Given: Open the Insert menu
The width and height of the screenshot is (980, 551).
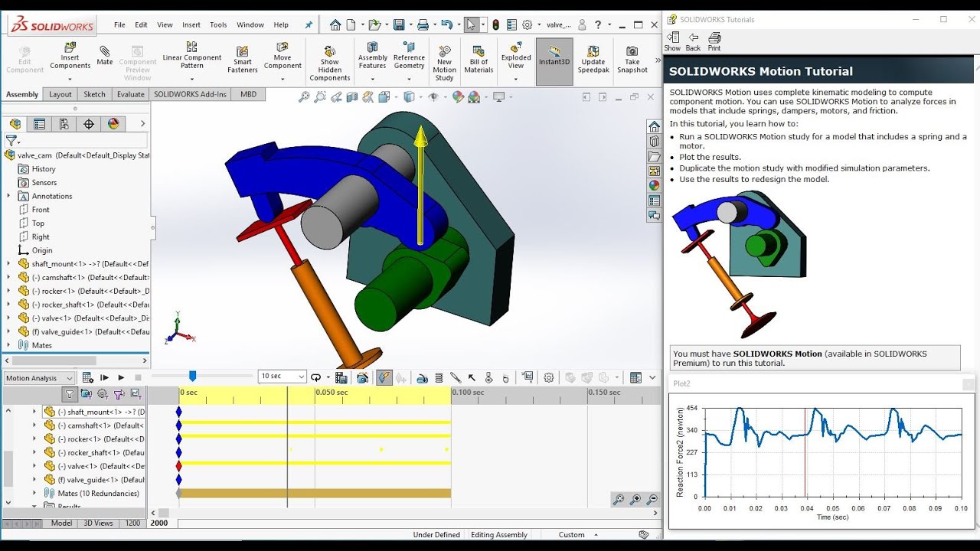Looking at the screenshot, I should click(x=191, y=24).
